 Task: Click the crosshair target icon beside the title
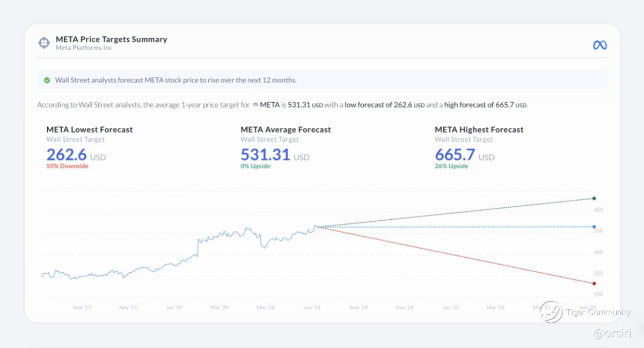point(43,43)
